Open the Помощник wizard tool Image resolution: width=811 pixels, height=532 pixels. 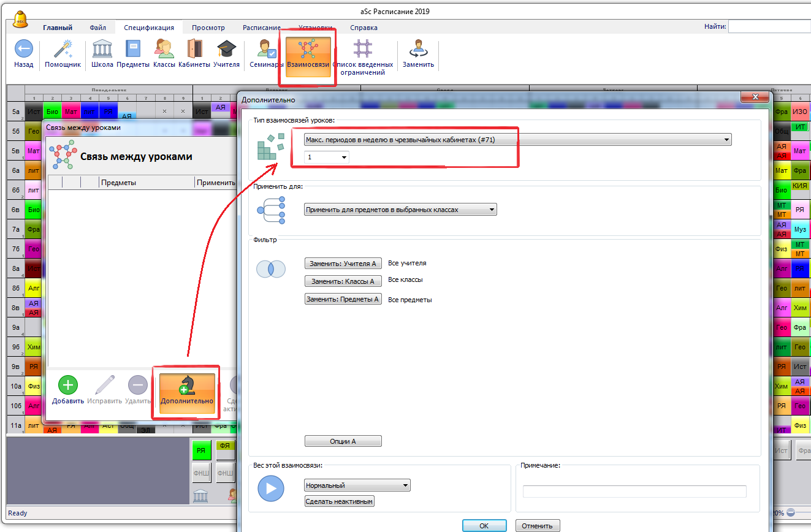pyautogui.click(x=63, y=50)
